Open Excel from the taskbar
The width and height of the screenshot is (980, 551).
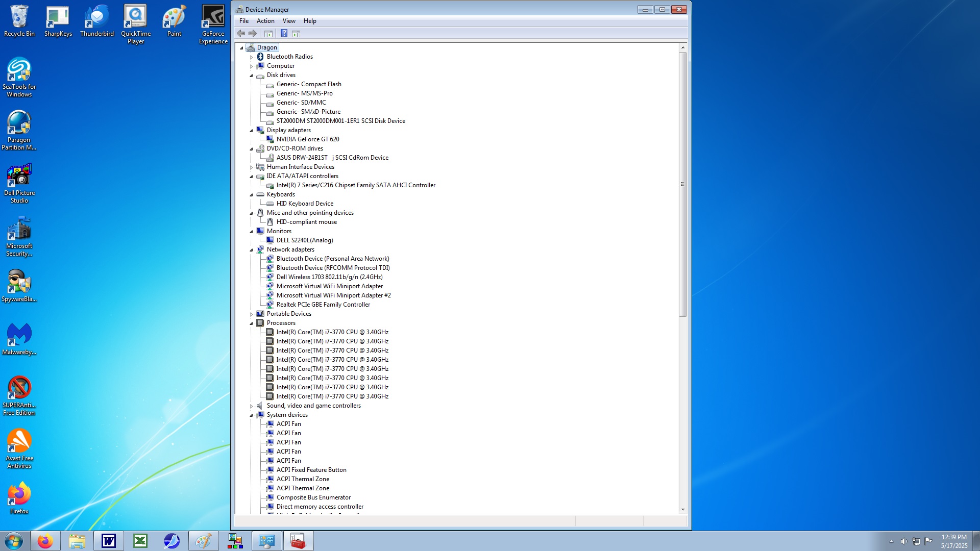pyautogui.click(x=140, y=541)
